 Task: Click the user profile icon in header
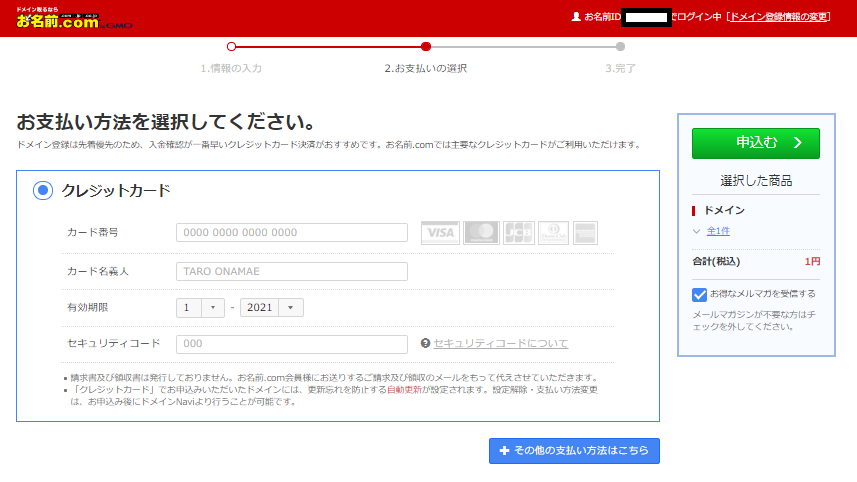575,17
